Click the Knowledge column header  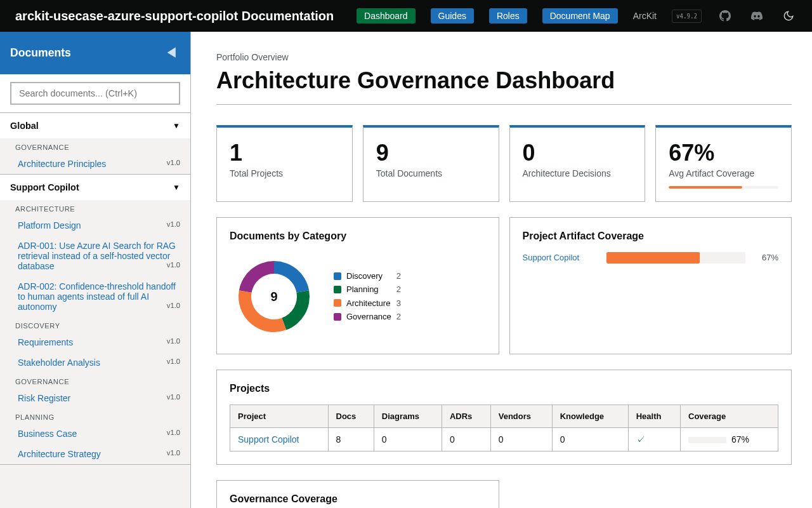[x=590, y=417]
